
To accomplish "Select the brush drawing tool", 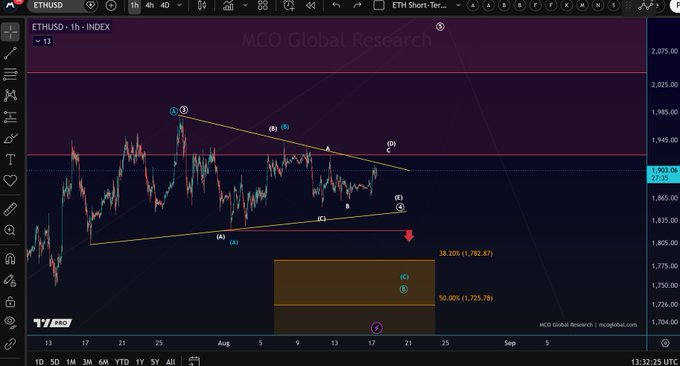I will pyautogui.click(x=10, y=138).
